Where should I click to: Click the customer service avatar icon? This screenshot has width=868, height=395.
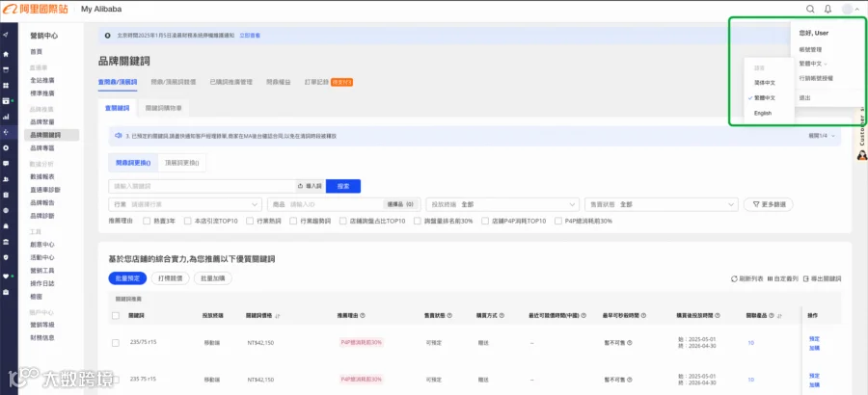click(x=862, y=155)
